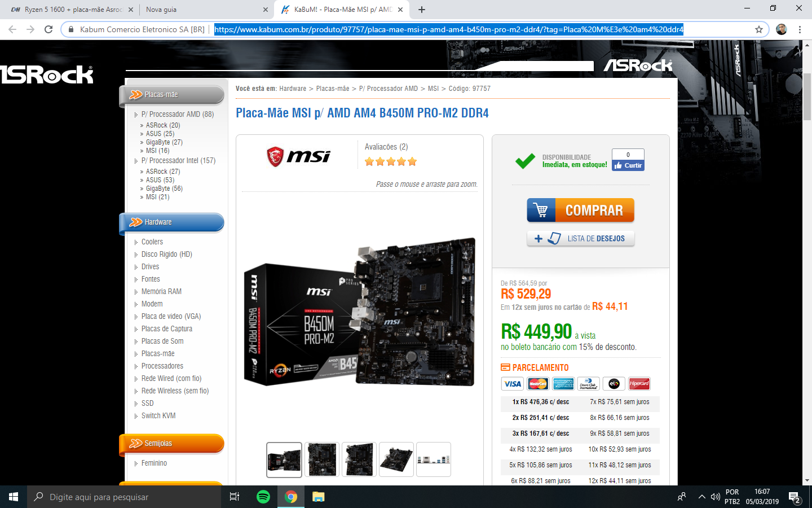Click the five-star rating

391,162
